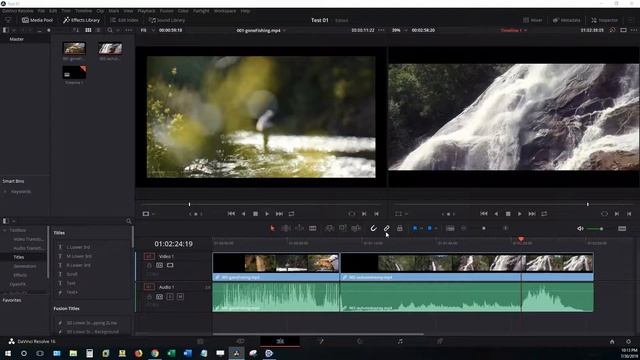The width and height of the screenshot is (640, 360).
Task: Play the source viewer clip
Action: click(x=267, y=213)
